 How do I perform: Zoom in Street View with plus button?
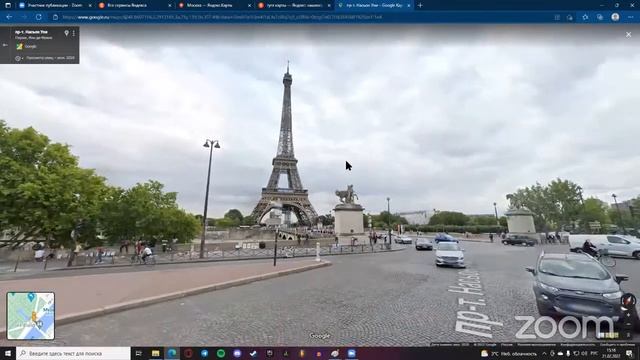point(629,316)
